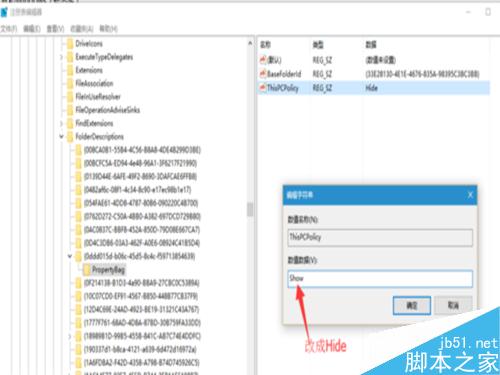Expand the FindExtensions key
500x375 pixels.
(x=61, y=124)
